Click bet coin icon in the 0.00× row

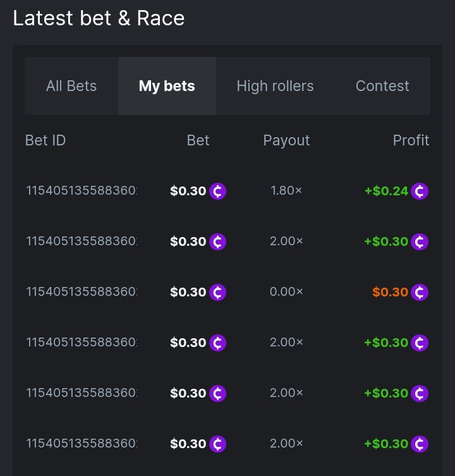click(218, 292)
